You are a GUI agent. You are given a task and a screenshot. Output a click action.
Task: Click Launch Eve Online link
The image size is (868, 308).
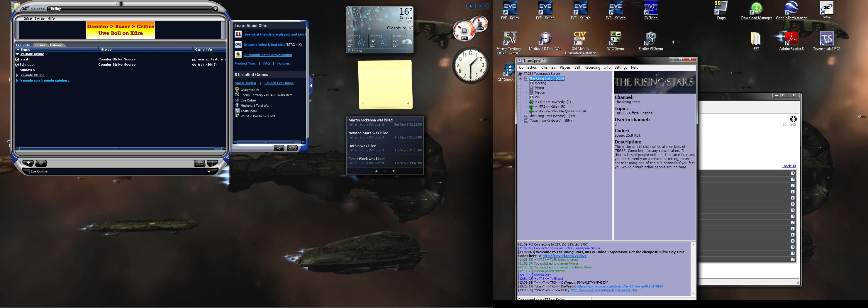[279, 83]
